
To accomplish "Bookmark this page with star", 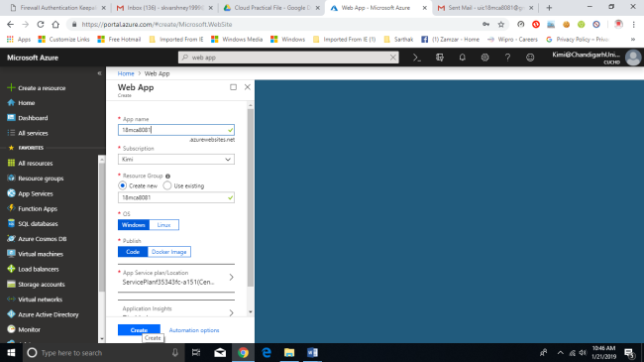I will (x=501, y=24).
